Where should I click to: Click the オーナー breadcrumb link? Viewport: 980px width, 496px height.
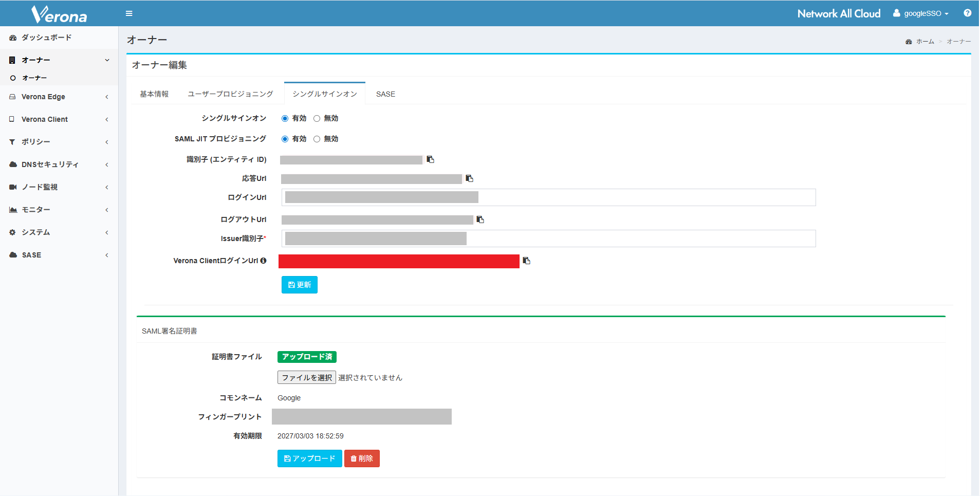pos(959,42)
